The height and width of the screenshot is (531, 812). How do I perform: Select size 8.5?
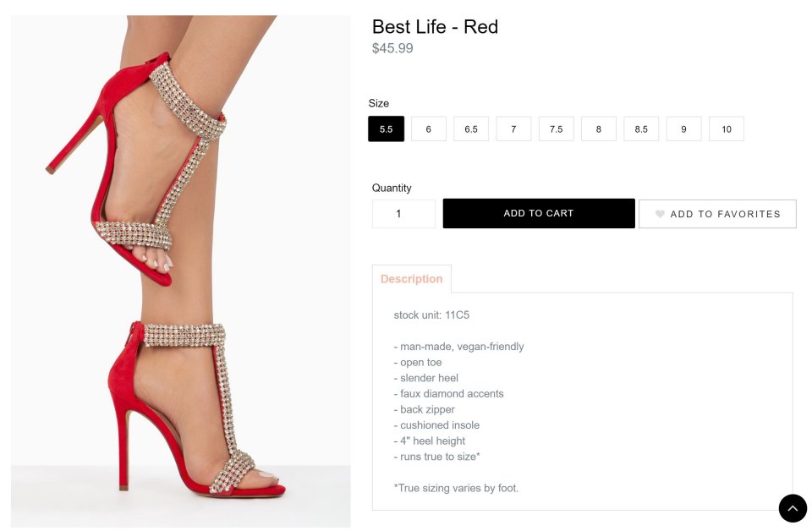(x=641, y=129)
